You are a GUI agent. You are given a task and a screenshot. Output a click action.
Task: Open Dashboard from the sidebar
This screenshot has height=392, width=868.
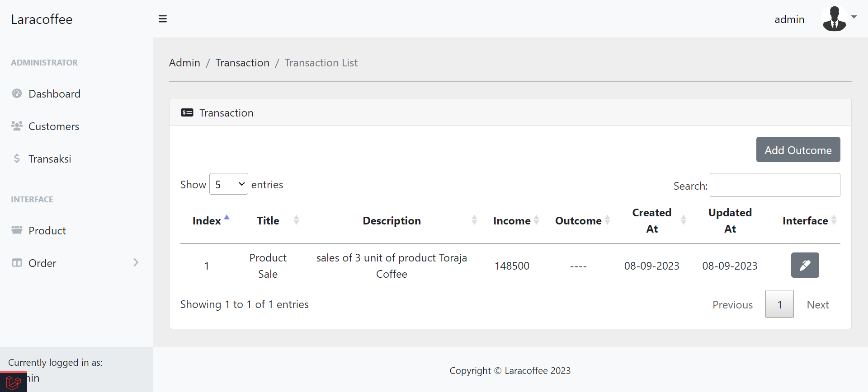click(54, 94)
